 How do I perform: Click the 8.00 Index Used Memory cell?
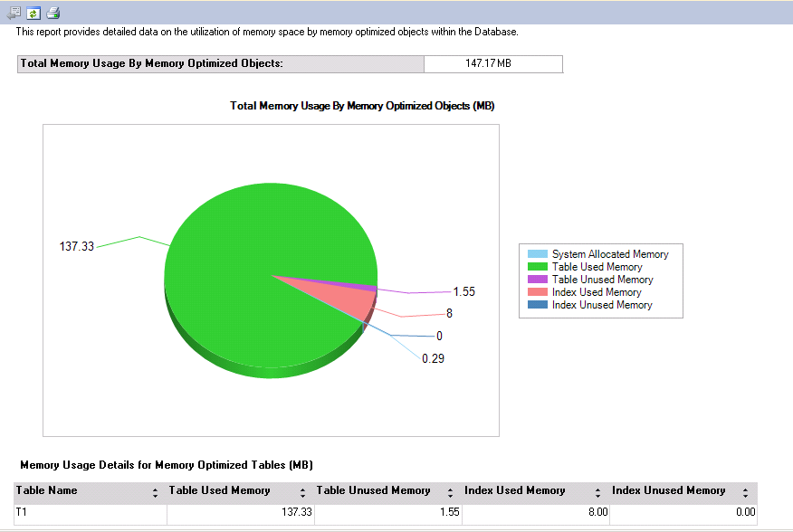[x=536, y=512]
